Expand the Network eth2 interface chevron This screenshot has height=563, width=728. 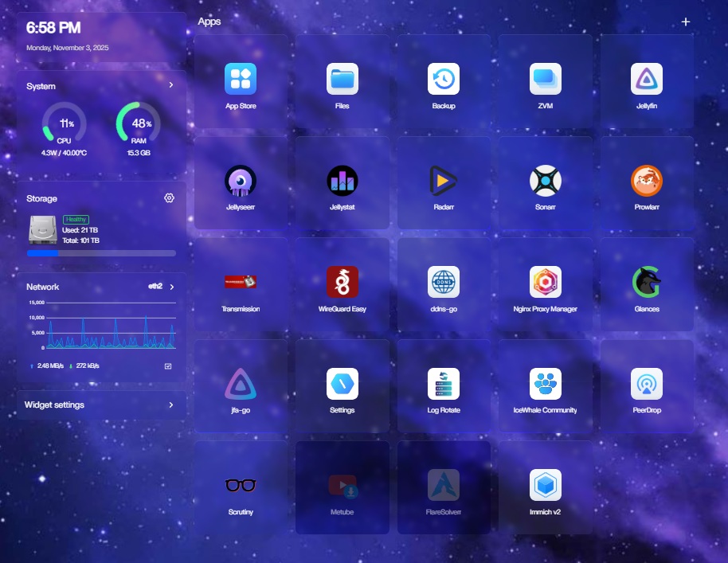(x=172, y=287)
